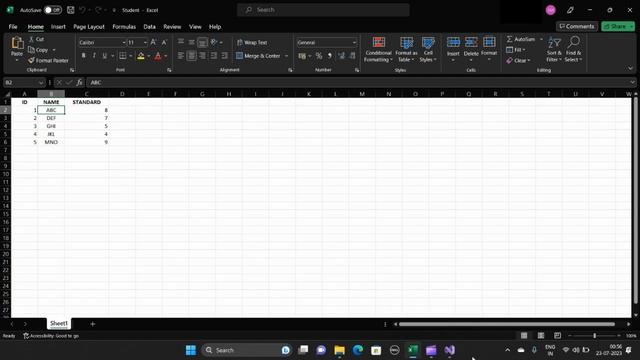Viewport: 640px width, 360px height.
Task: Open File Explorer from the taskbar
Action: point(339,350)
